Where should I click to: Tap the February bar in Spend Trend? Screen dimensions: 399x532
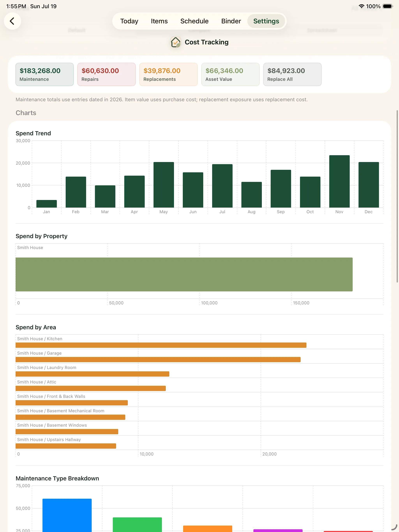click(x=76, y=192)
